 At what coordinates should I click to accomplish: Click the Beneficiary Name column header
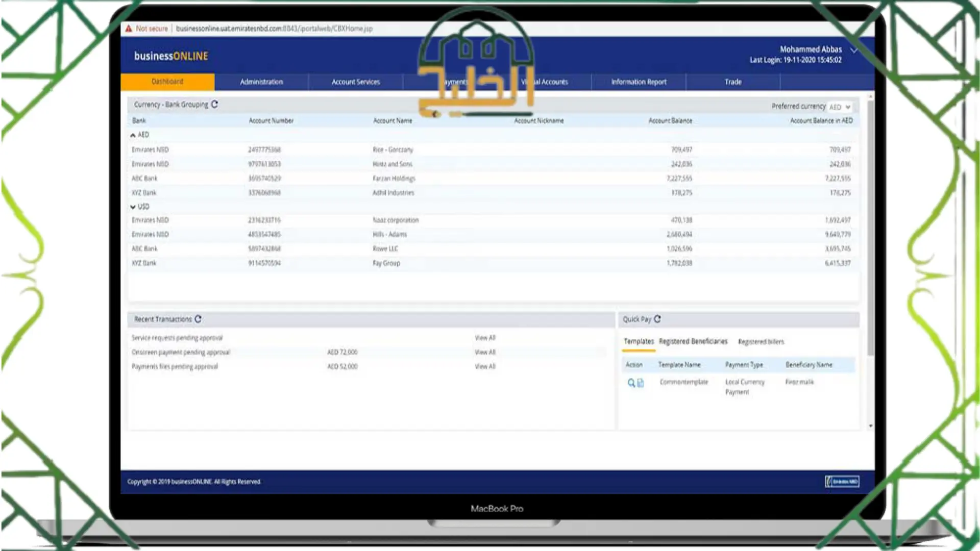[809, 365]
